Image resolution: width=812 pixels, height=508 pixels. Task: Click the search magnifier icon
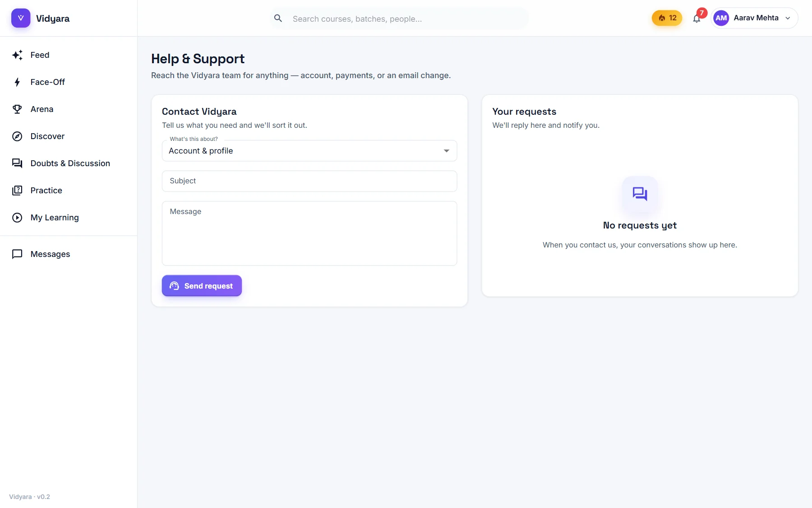pyautogui.click(x=278, y=19)
